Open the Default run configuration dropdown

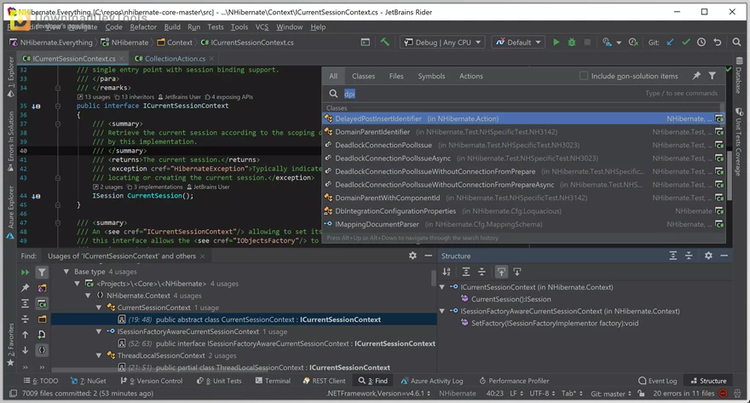point(518,42)
